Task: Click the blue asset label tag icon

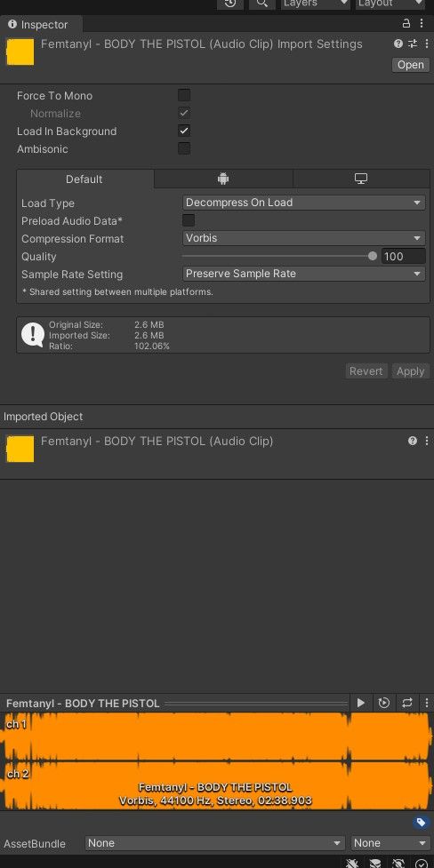Action: pos(421,822)
